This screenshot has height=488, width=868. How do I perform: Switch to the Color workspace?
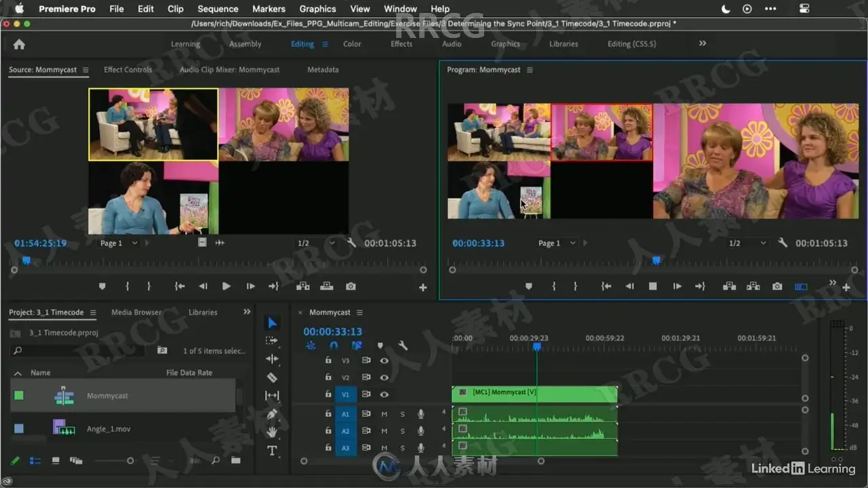(352, 44)
